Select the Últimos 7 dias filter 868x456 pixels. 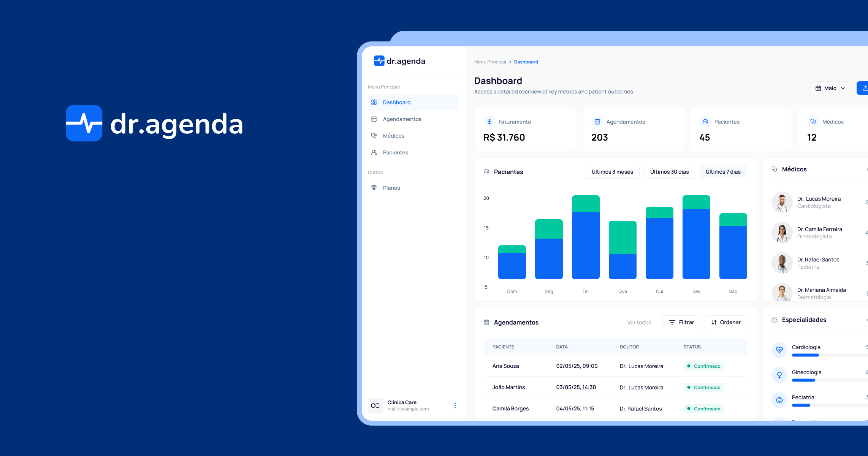(x=723, y=172)
